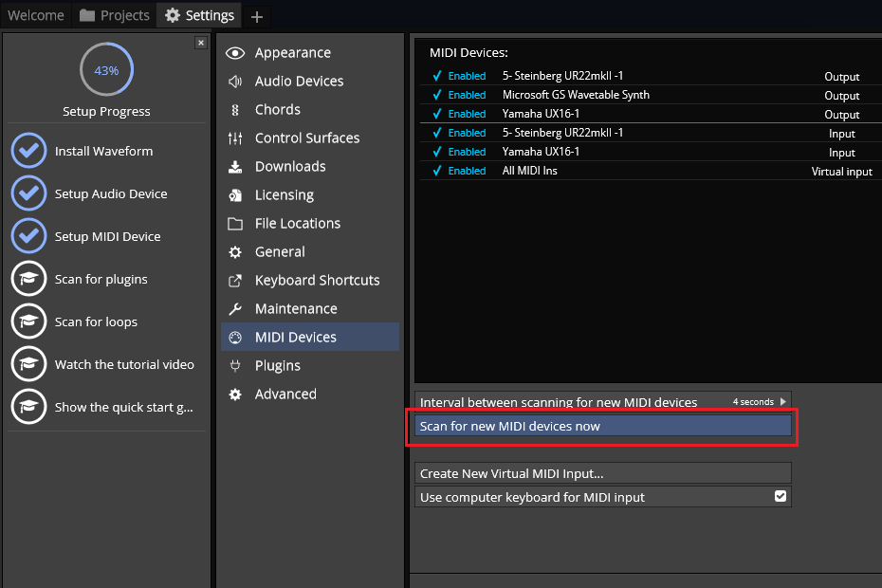Select the Audio Devices speaker icon
Image resolution: width=882 pixels, height=588 pixels.
click(x=235, y=82)
